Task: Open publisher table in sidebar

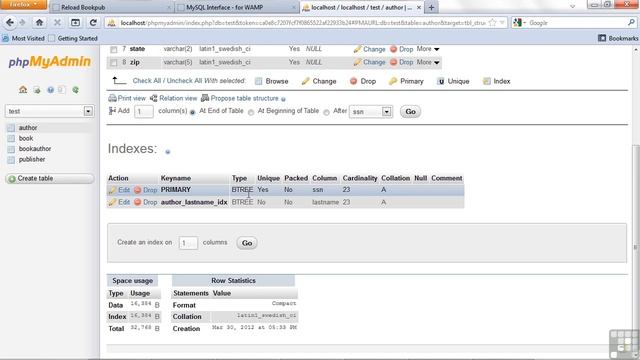Action: point(32,160)
